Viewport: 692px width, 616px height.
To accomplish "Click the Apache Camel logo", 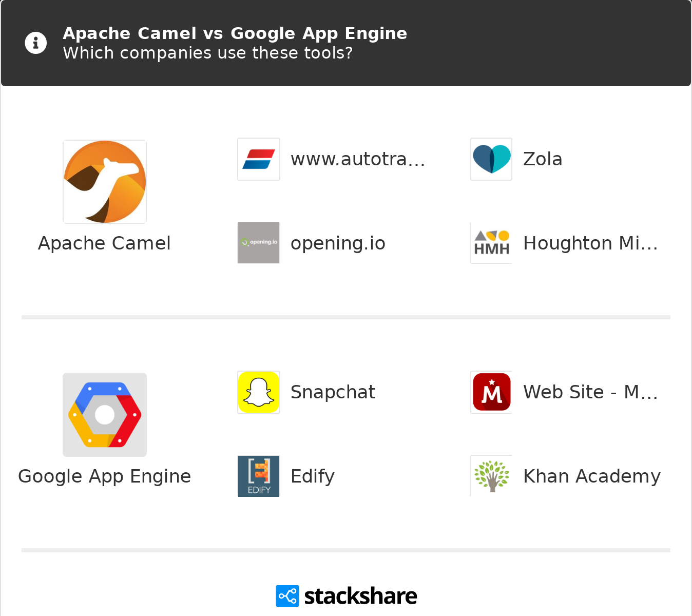I will click(x=105, y=182).
